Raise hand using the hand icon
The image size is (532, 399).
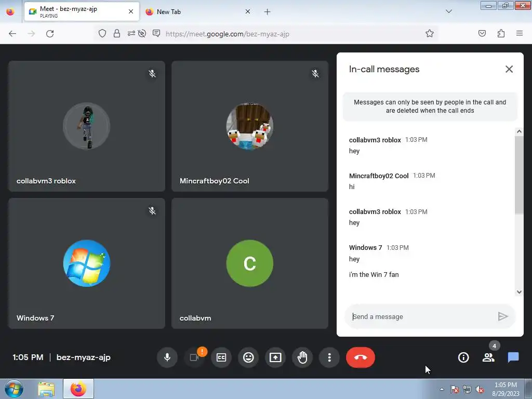302,357
